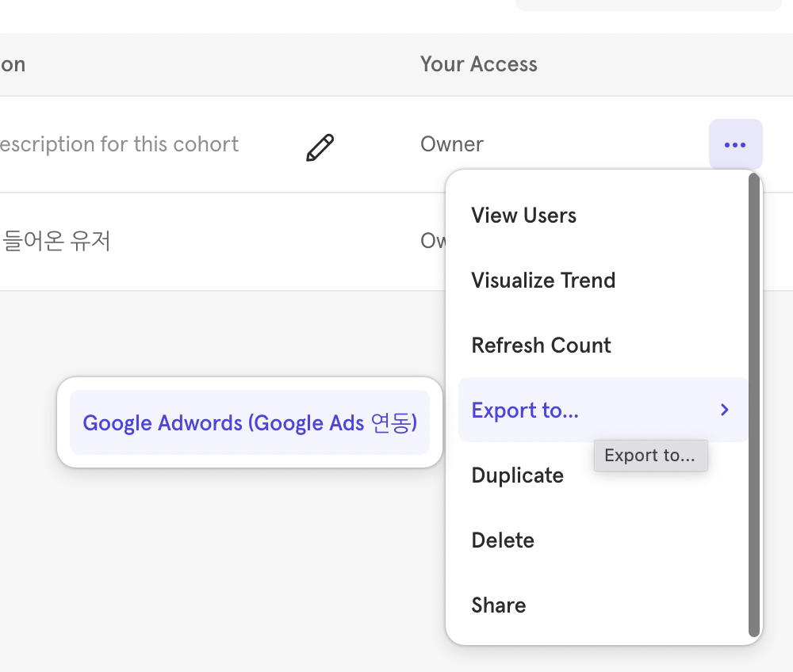Choose Visualize Trend in the menu
This screenshot has height=672, width=793.
click(x=543, y=280)
